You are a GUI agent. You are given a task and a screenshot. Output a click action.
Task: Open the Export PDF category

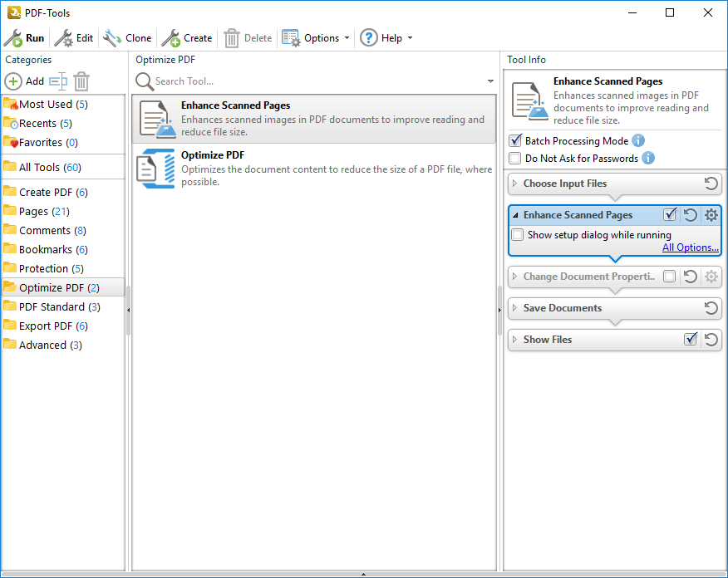(x=63, y=326)
